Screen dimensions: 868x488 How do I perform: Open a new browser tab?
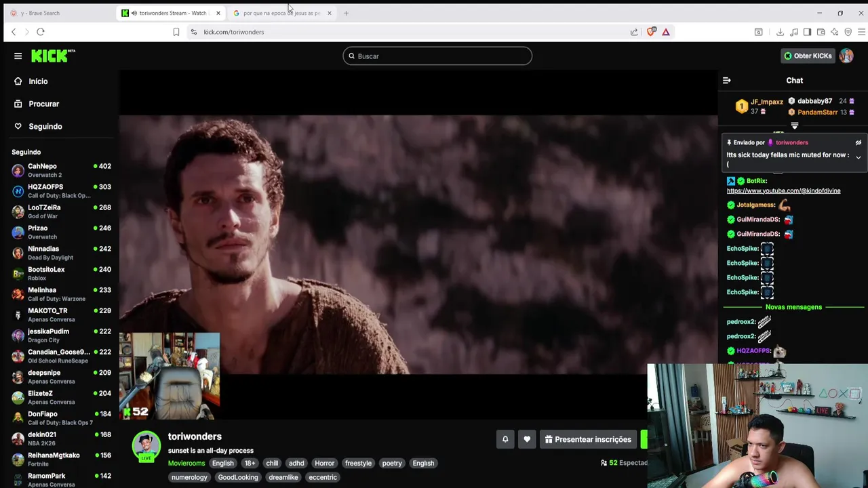click(346, 13)
